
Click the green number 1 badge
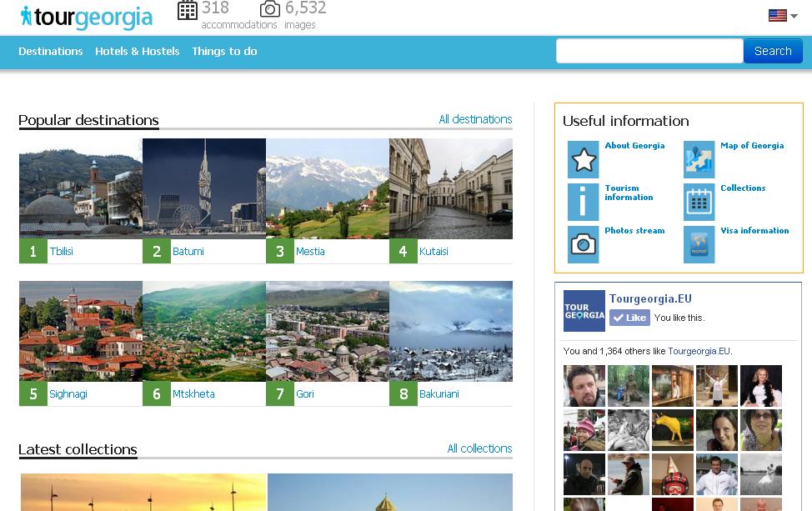click(x=33, y=251)
